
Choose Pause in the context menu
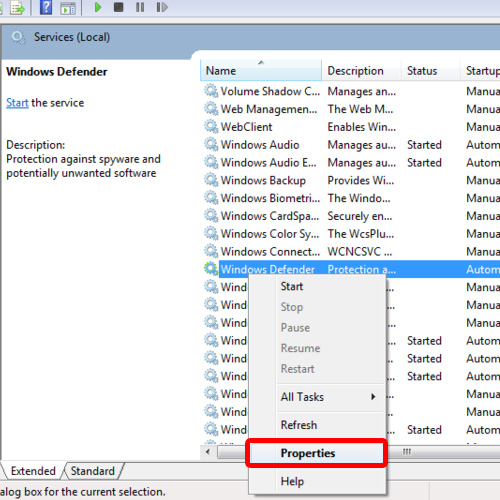coord(317,328)
